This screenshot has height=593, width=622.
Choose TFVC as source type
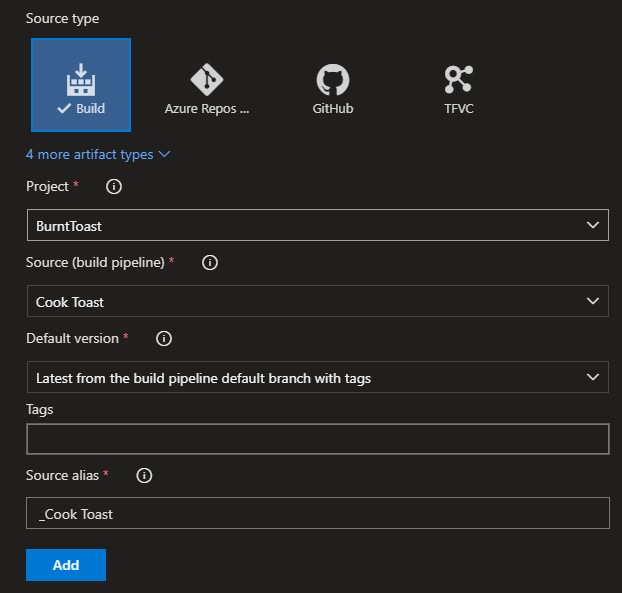pos(459,89)
